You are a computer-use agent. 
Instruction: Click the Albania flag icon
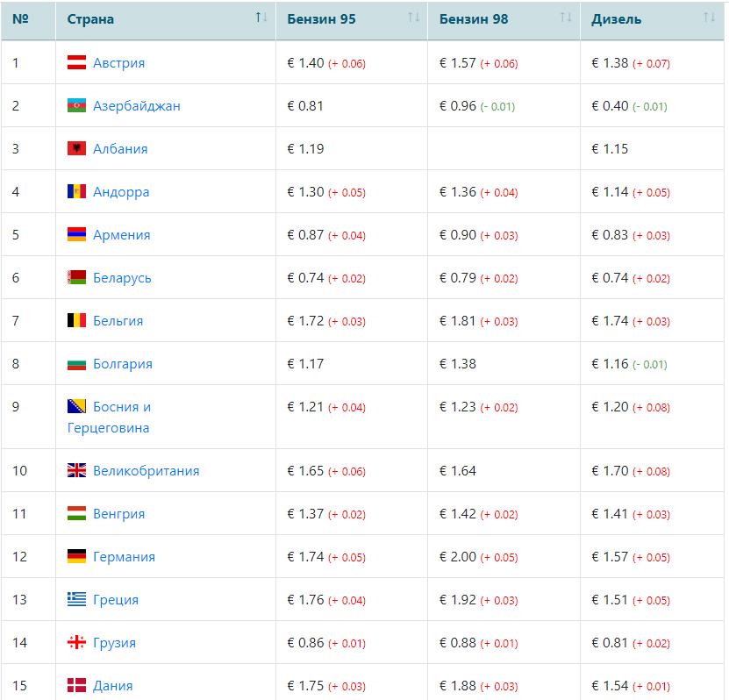coord(76,148)
